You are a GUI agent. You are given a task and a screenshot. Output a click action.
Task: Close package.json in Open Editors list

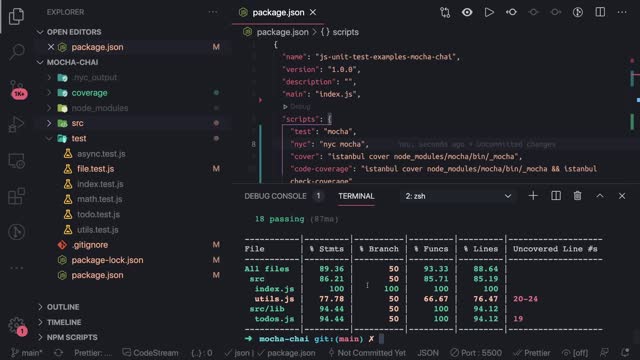(x=51, y=47)
